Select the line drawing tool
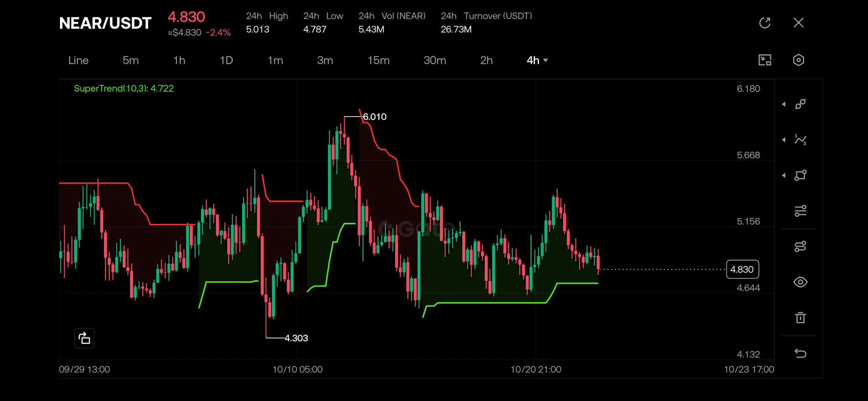Screen dimensions: 868x401 (801, 104)
